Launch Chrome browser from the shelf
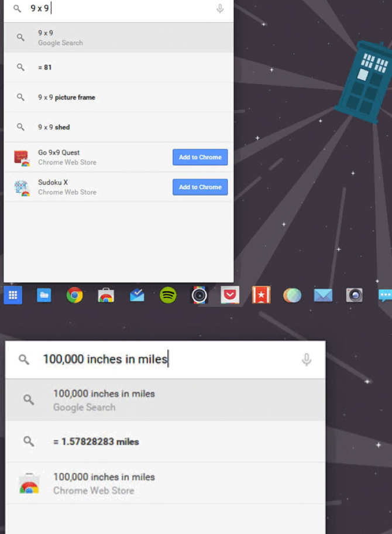Image resolution: width=392 pixels, height=534 pixels. click(75, 295)
